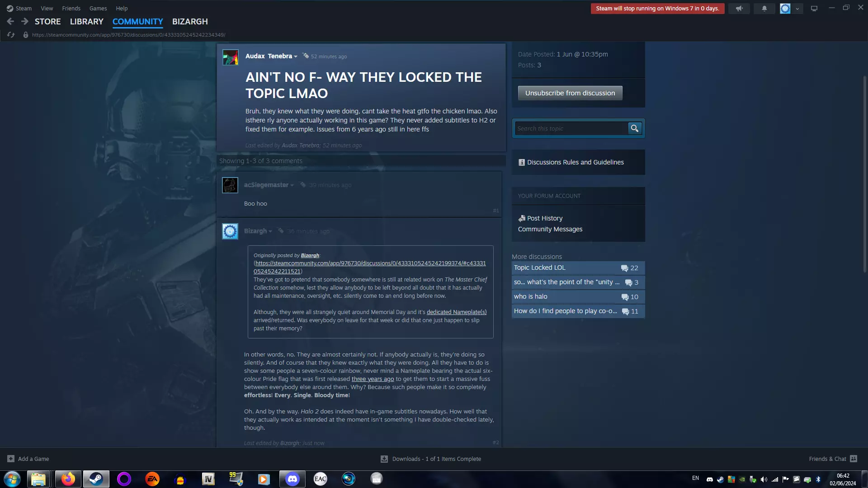Open Big Picture mode monitor icon
Image resolution: width=868 pixels, height=488 pixels.
(814, 9)
